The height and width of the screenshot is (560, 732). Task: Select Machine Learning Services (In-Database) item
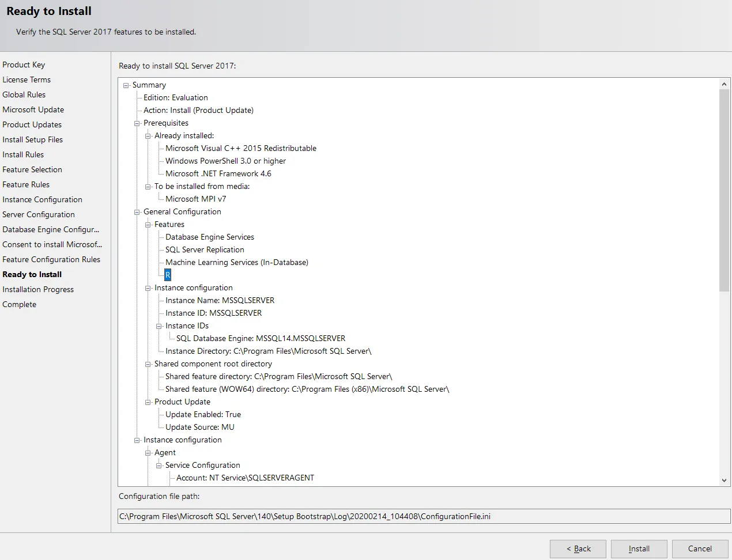pos(237,262)
